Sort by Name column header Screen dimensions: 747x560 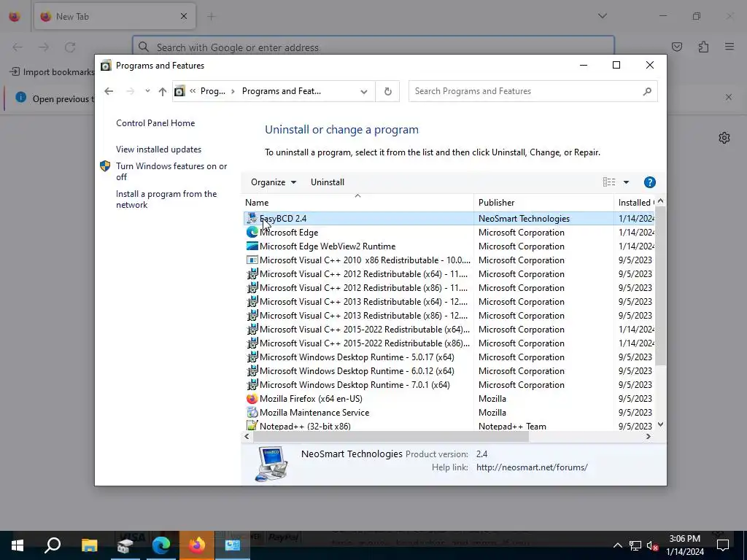pos(357,203)
